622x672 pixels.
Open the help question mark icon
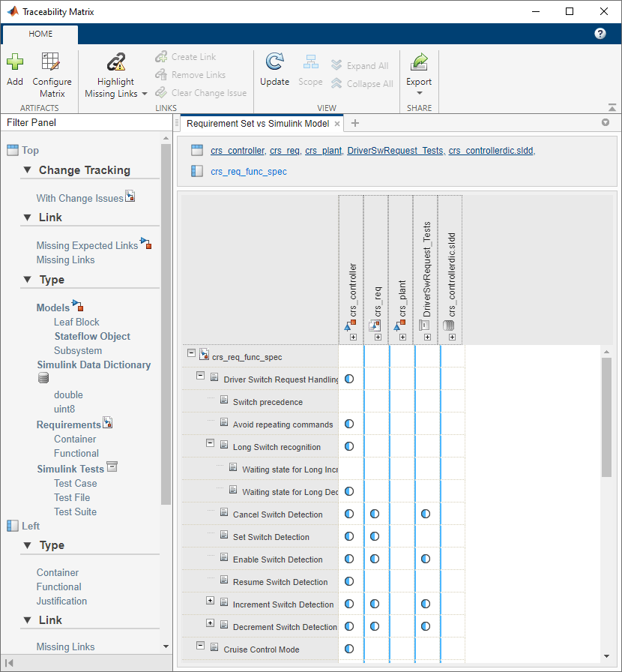click(600, 34)
